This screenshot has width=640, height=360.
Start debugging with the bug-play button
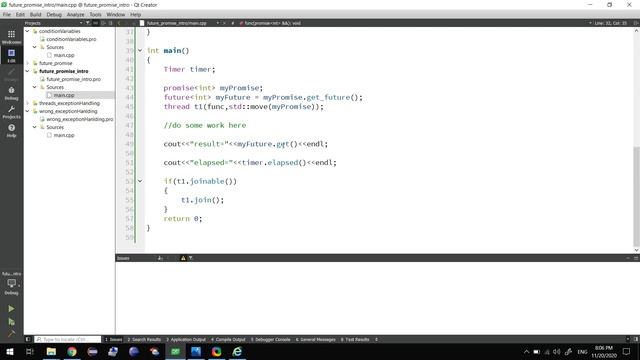tap(11, 322)
